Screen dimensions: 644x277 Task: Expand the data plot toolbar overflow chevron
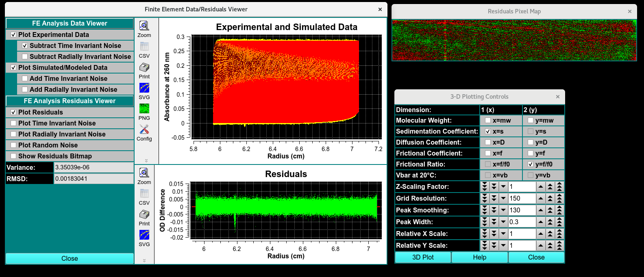(146, 161)
